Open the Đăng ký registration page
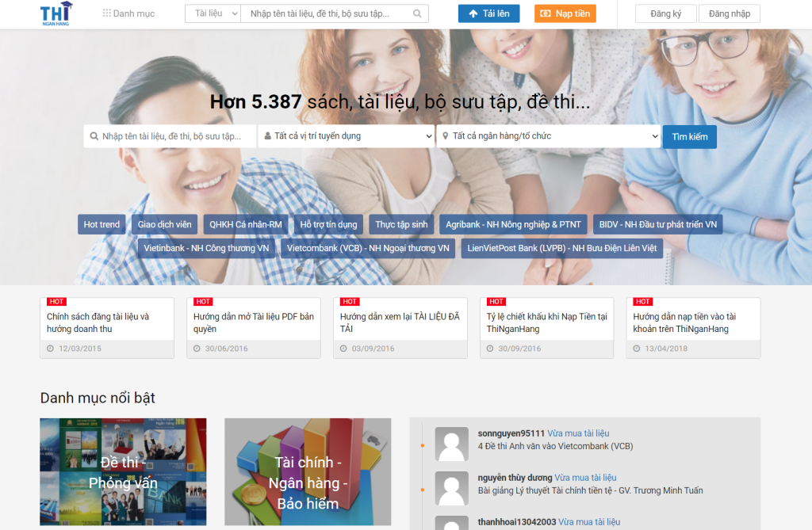This screenshot has width=812, height=530. coord(665,13)
